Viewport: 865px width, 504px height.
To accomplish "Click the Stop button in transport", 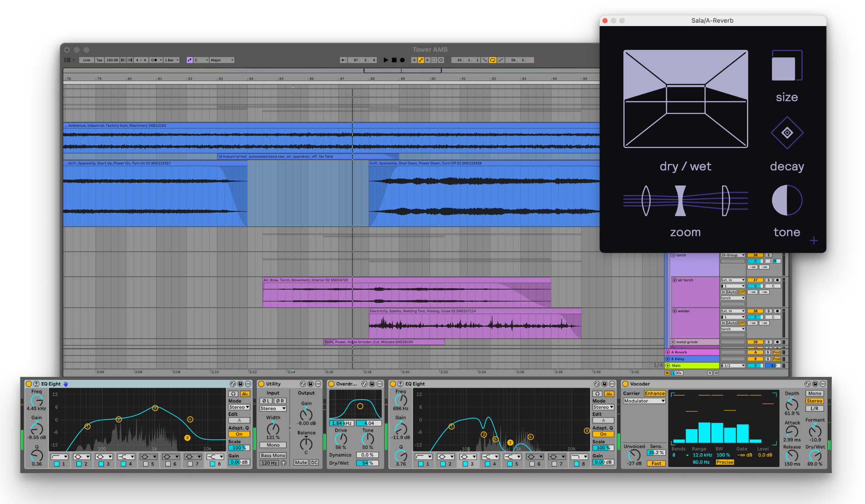I will 394,60.
